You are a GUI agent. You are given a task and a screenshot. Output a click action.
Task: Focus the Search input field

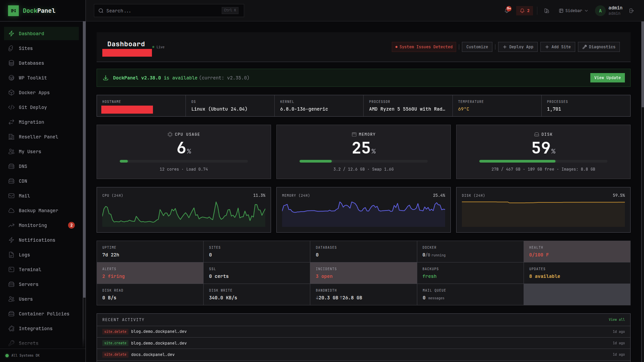click(x=169, y=11)
